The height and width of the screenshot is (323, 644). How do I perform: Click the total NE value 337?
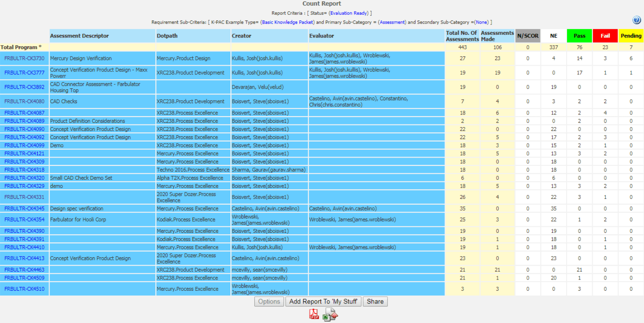click(x=554, y=47)
